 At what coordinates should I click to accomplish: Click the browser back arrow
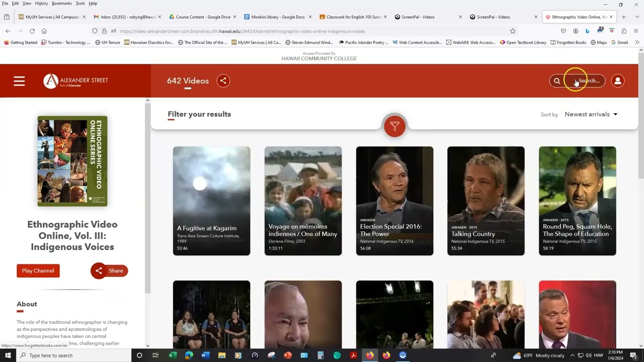coord(8,31)
